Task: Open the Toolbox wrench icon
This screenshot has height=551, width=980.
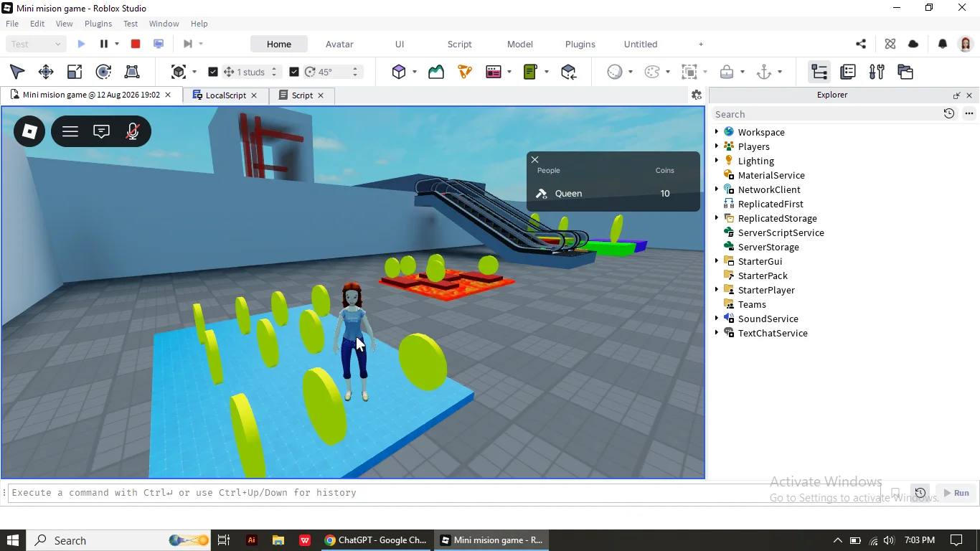Action: (x=877, y=72)
